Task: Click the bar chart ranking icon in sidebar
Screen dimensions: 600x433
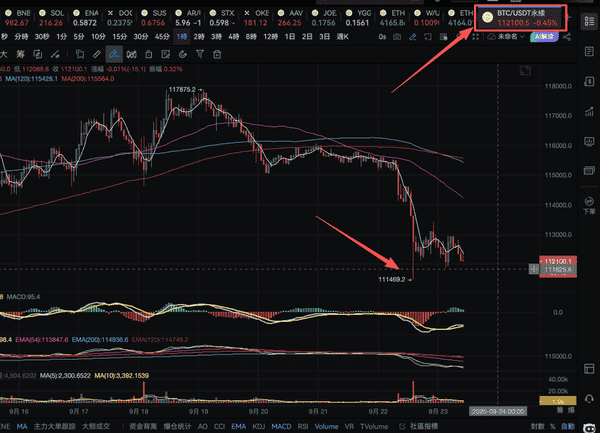Action: (x=589, y=114)
